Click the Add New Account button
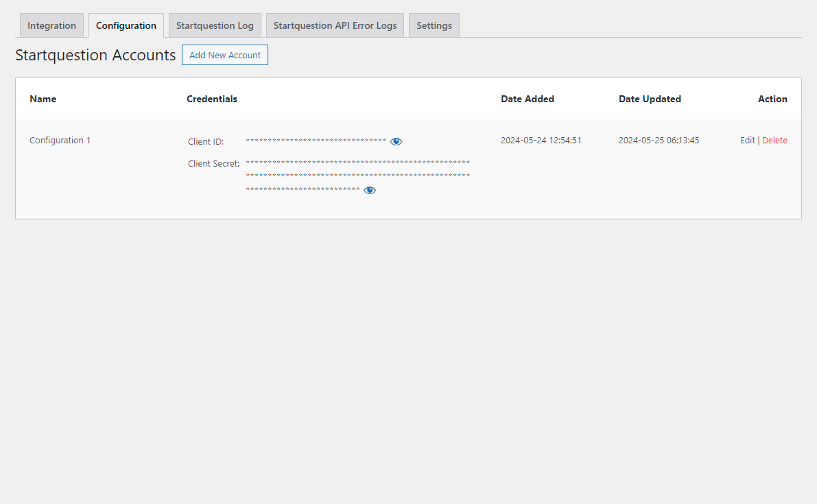Screen dimensions: 817x504 (x=224, y=55)
